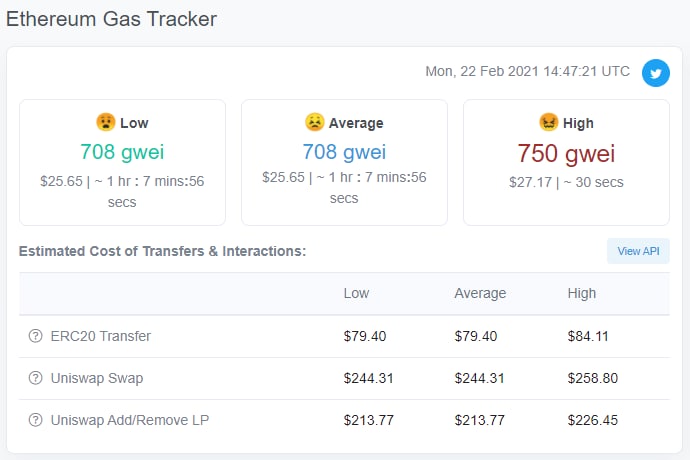Click the Low column header
The height and width of the screenshot is (460, 690).
[x=356, y=293]
